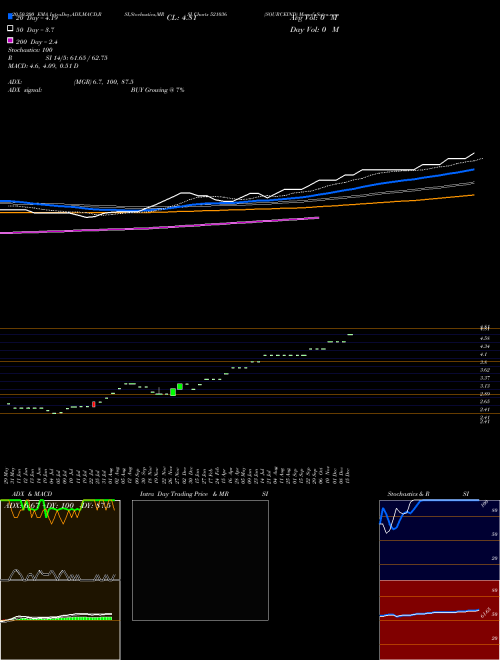Image resolution: width=500 pixels, height=660 pixels.
Task: Open the blue Stochastics panel
Action: 439,540
